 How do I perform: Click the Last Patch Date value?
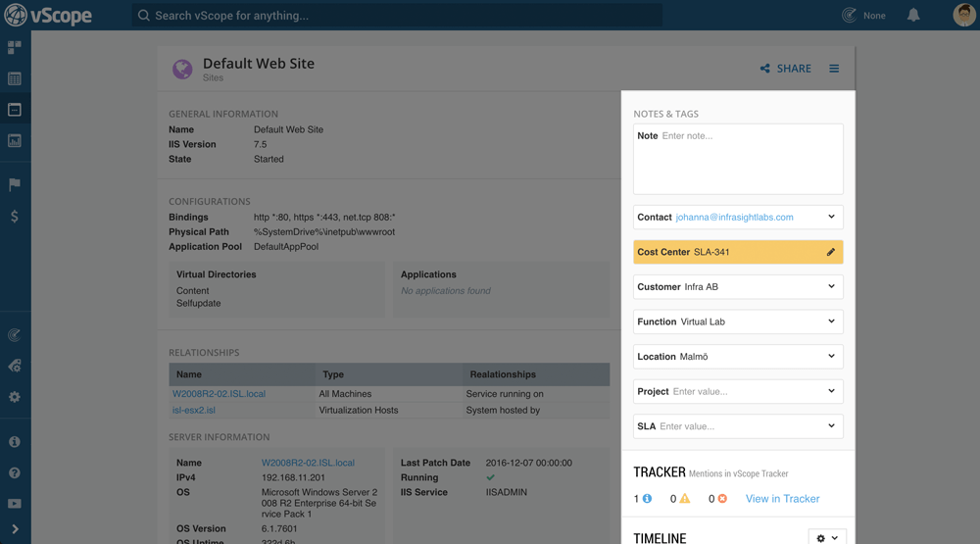tap(529, 463)
